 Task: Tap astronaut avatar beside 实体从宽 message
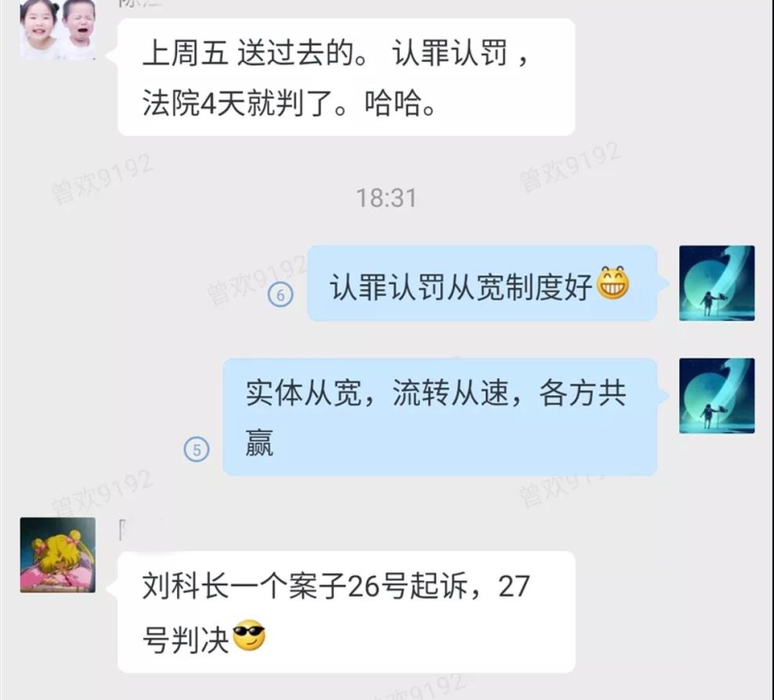(717, 395)
